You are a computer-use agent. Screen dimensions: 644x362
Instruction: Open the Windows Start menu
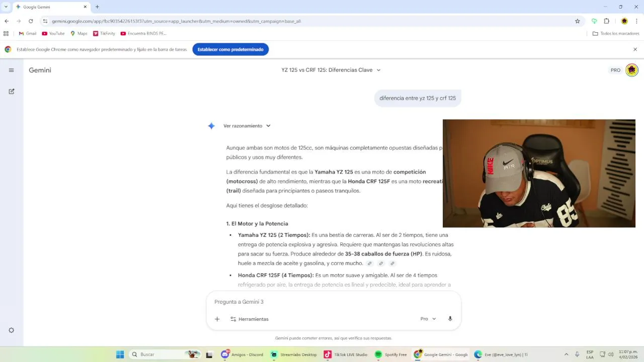(120, 354)
